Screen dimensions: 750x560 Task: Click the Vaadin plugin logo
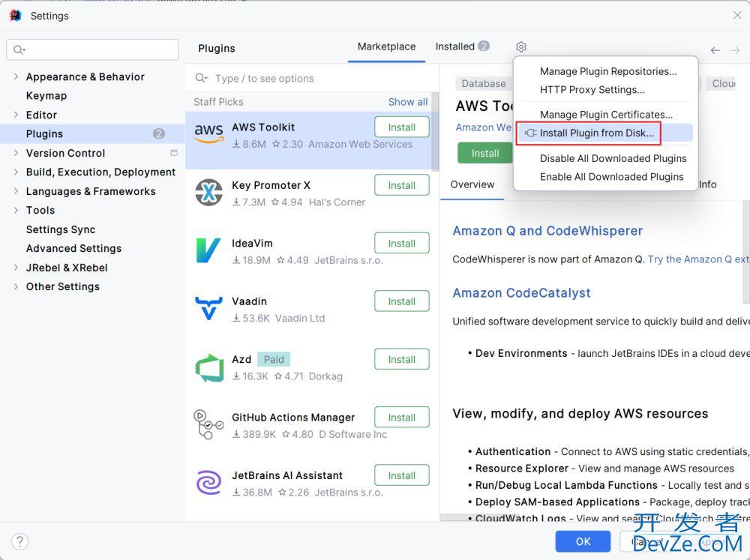[208, 308]
